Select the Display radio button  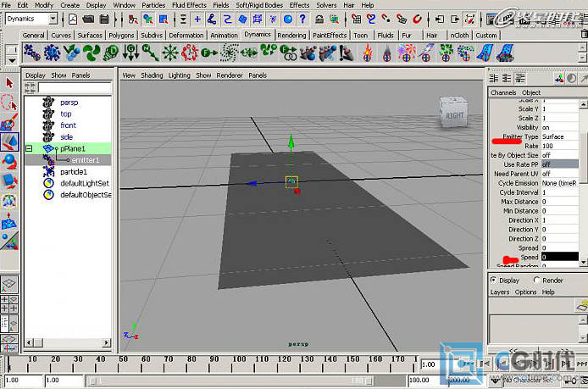494,281
